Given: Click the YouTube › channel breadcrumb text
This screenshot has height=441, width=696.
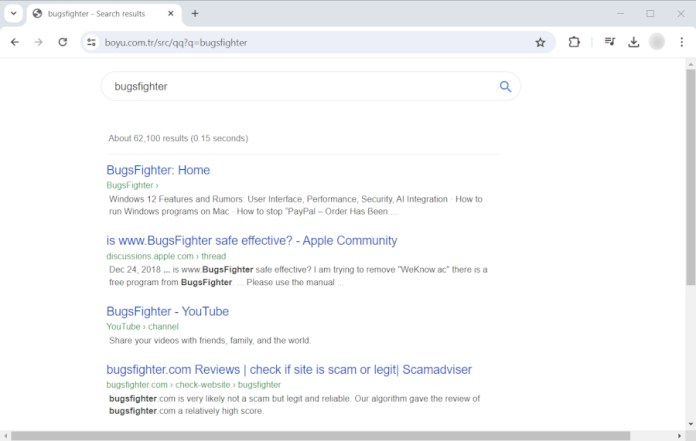Looking at the screenshot, I should click(142, 327).
